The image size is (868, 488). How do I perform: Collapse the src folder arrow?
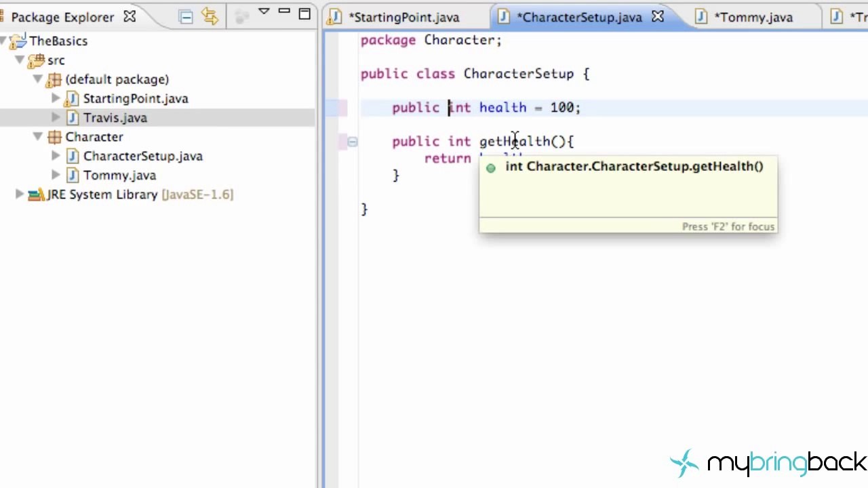coord(19,60)
